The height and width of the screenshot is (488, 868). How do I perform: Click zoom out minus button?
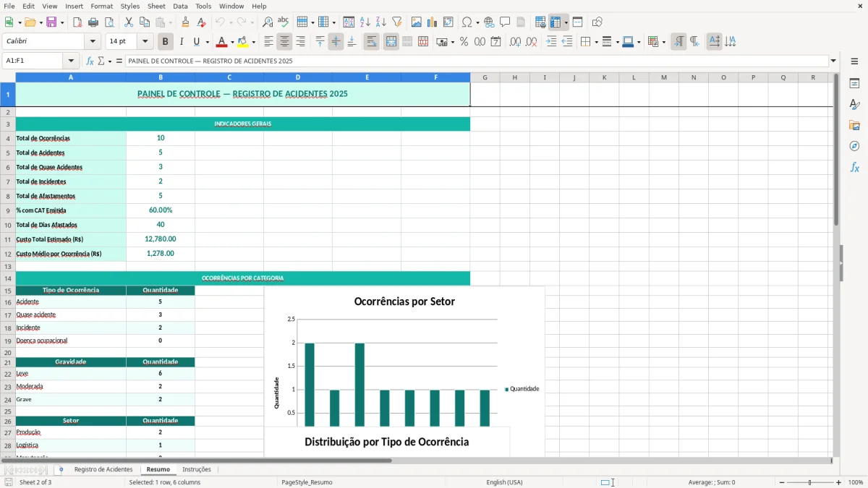(782, 482)
